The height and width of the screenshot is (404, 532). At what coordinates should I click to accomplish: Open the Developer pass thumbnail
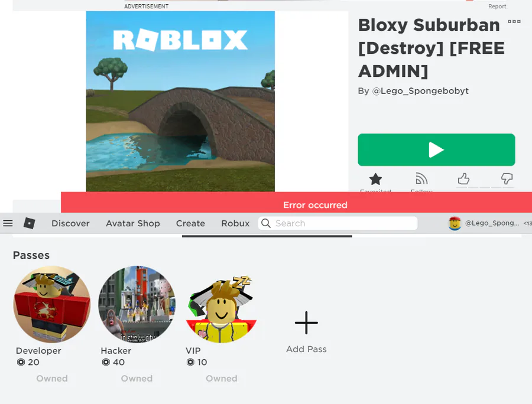coord(52,304)
